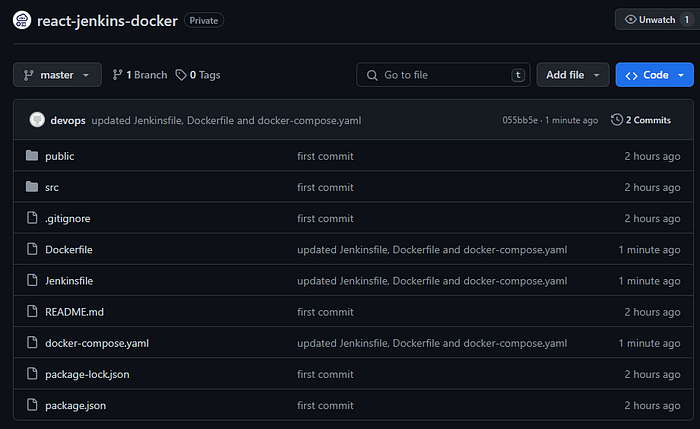The image size is (700, 429).
Task: Click the Go to file search field
Action: [x=443, y=75]
